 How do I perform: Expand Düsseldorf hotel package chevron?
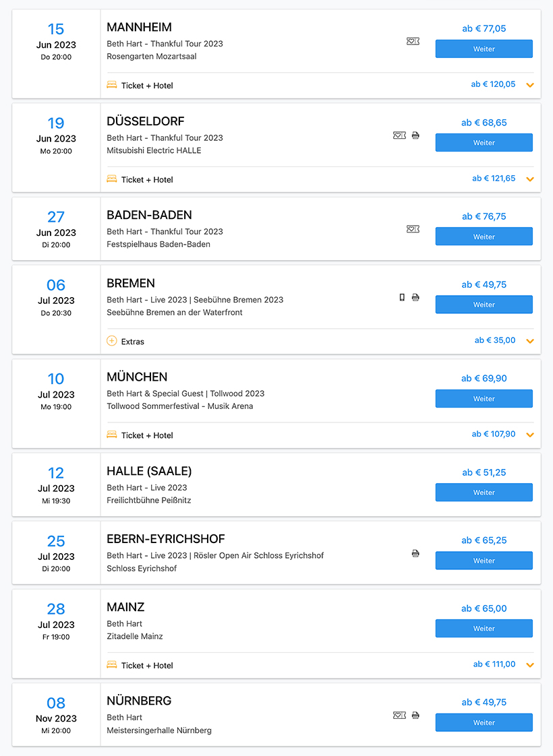530,179
